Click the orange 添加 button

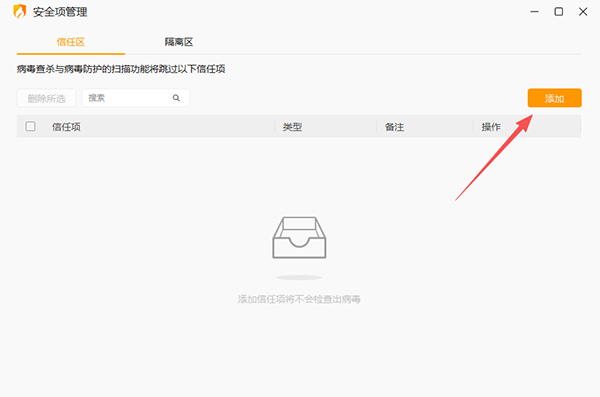coord(554,98)
